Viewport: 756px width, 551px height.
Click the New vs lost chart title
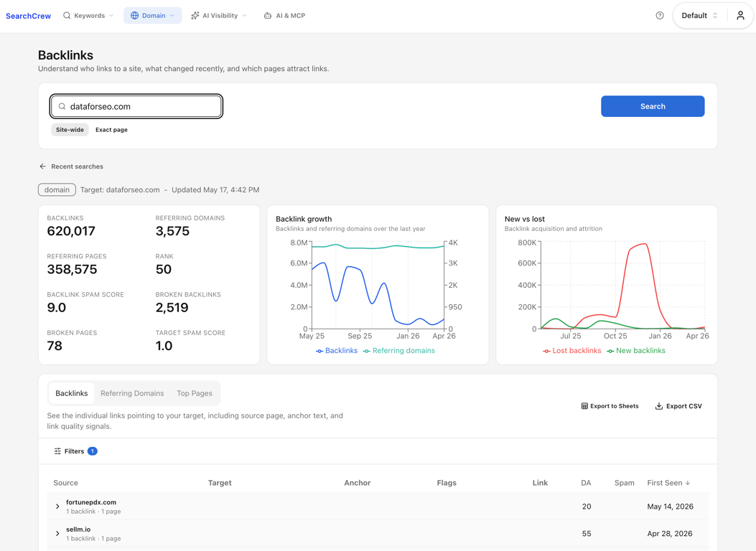point(525,219)
